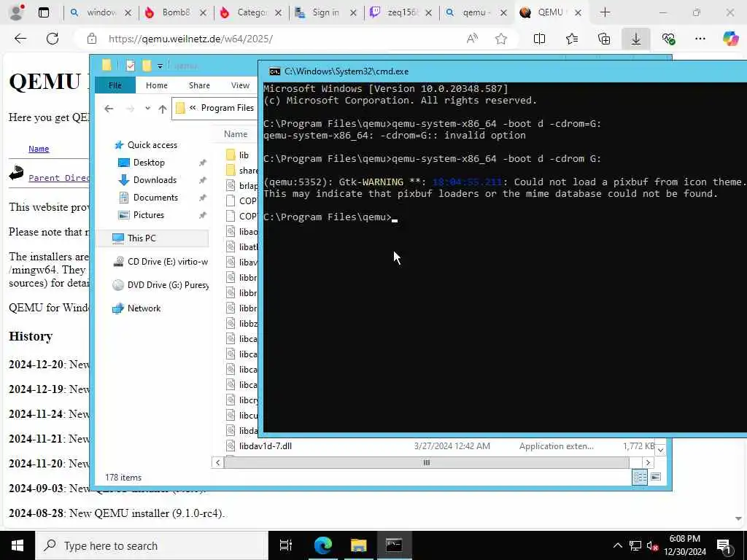
Task: Show hidden system tray icons
Action: (x=617, y=546)
